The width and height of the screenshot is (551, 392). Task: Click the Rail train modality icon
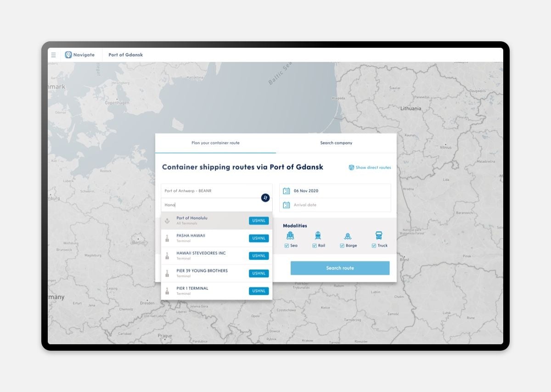point(318,236)
